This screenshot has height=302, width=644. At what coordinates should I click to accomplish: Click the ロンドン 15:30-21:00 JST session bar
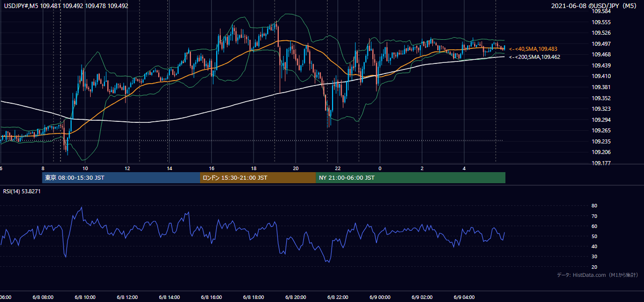coord(258,178)
